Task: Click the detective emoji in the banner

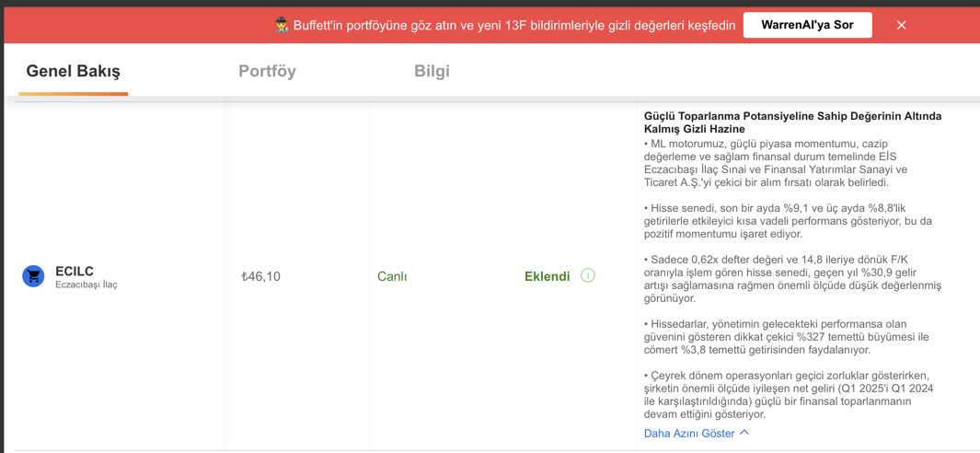Action: (x=282, y=26)
